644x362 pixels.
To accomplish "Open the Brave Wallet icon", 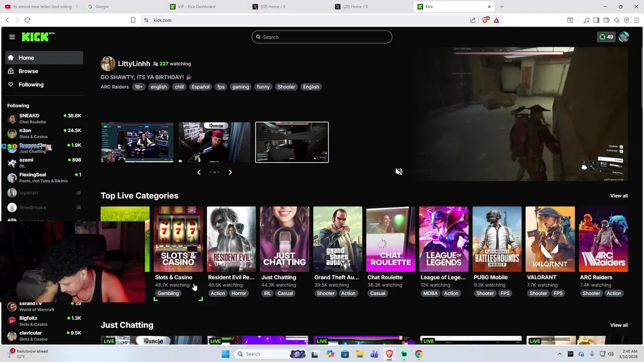I will [x=606, y=20].
